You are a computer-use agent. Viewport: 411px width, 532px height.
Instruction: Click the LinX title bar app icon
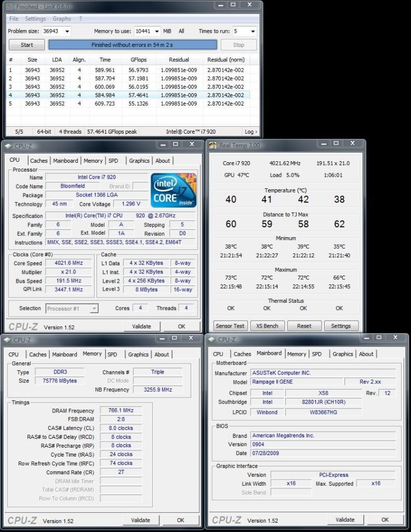click(10, 6)
